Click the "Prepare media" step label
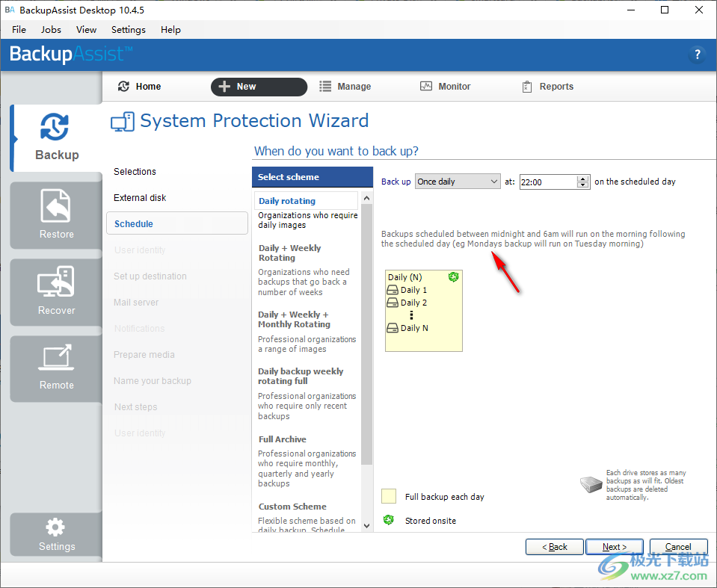This screenshot has height=588, width=717. 144,355
